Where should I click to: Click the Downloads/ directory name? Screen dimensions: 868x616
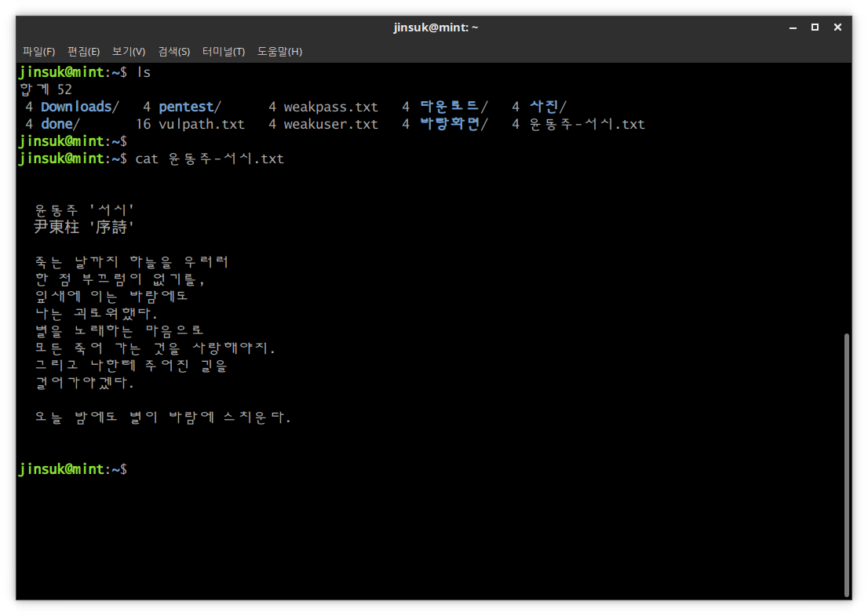coord(80,107)
